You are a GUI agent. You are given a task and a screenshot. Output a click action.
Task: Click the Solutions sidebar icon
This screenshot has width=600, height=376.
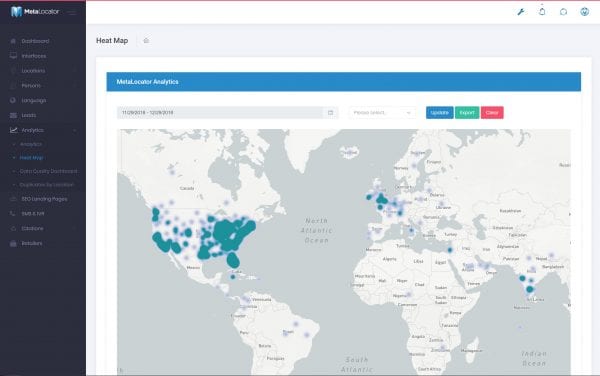pos(13,228)
